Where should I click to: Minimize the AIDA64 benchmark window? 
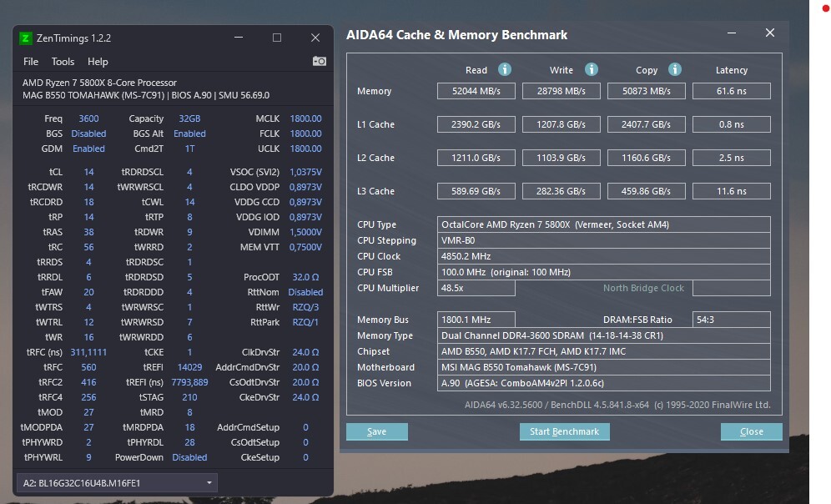pos(732,33)
